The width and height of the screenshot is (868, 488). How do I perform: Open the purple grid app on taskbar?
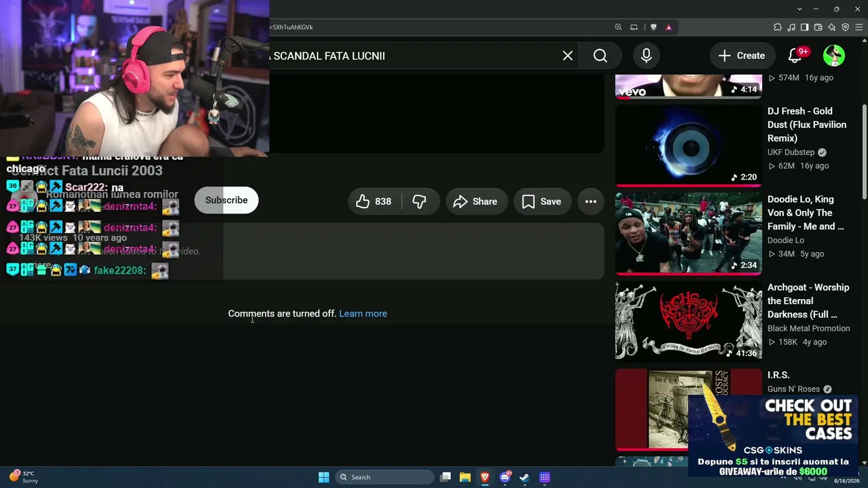(x=545, y=477)
